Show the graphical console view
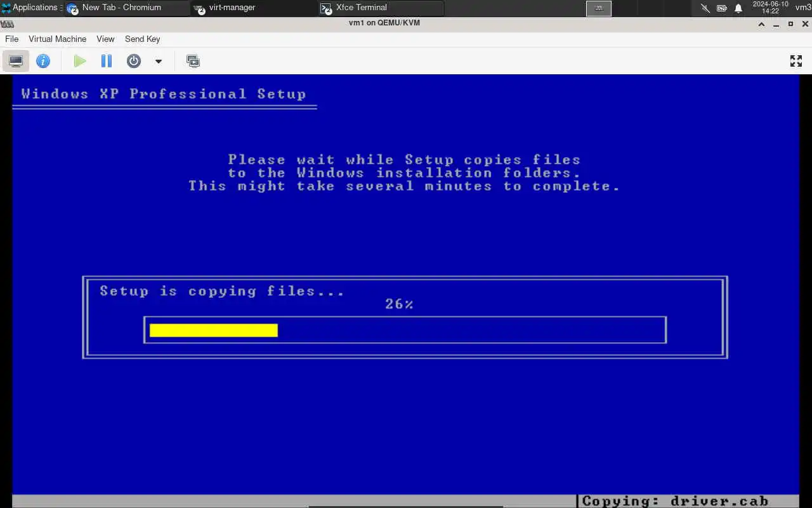 pyautogui.click(x=16, y=61)
